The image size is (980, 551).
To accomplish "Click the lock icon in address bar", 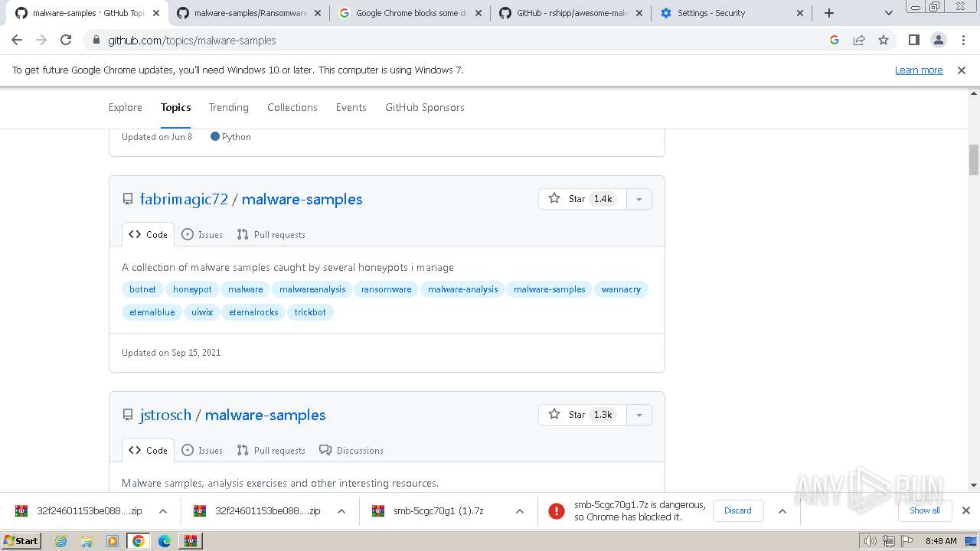I will (x=96, y=41).
